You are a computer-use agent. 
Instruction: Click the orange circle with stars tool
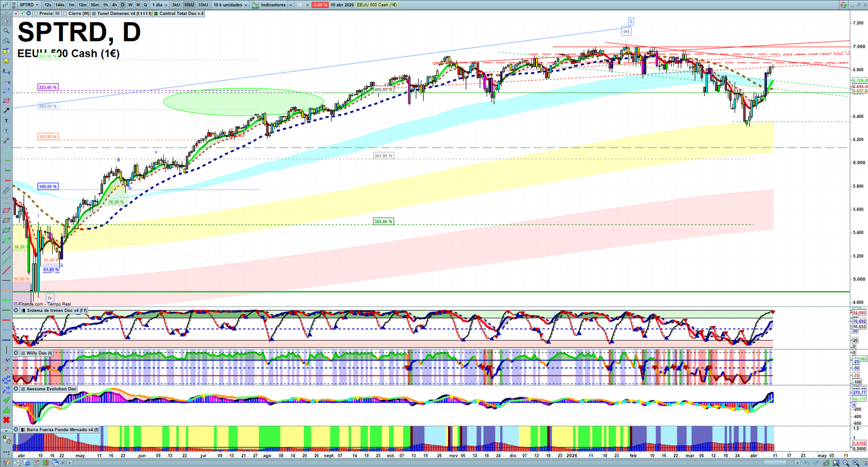(x=6, y=370)
